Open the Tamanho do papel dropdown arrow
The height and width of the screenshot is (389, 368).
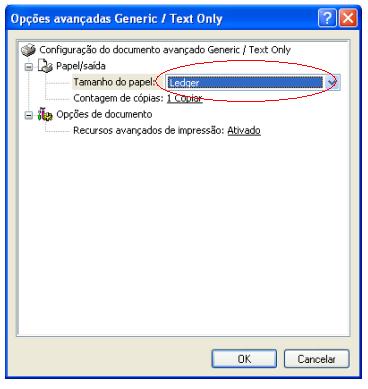[x=333, y=82]
